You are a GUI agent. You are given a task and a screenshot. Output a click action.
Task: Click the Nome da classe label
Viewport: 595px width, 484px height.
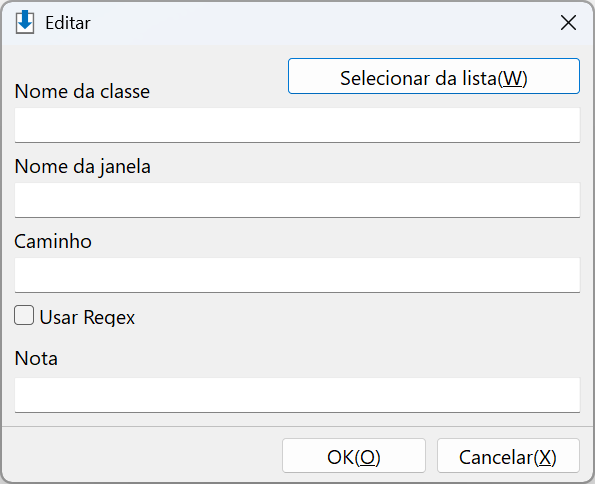pos(82,91)
